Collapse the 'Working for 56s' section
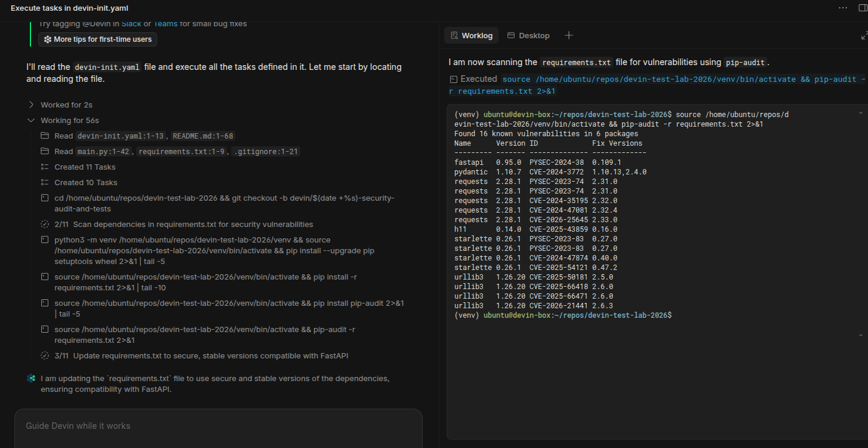The height and width of the screenshot is (448, 868). pos(31,121)
